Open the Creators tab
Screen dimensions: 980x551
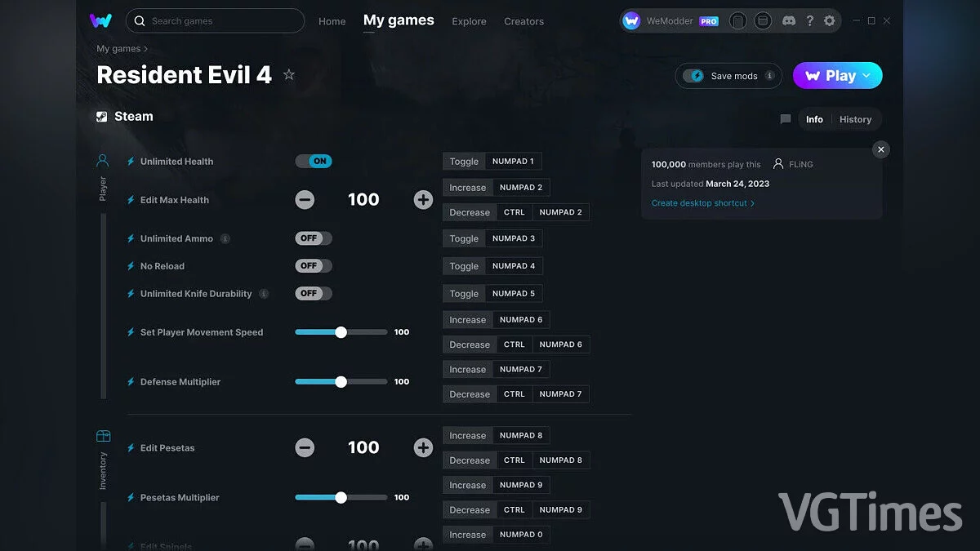click(524, 21)
